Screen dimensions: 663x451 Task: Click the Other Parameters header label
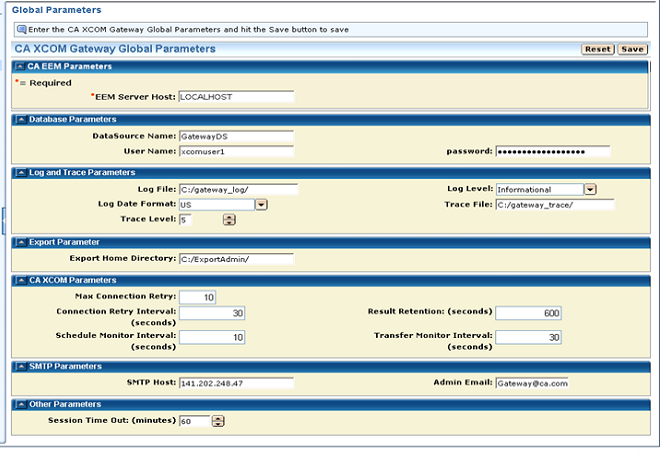(x=65, y=405)
